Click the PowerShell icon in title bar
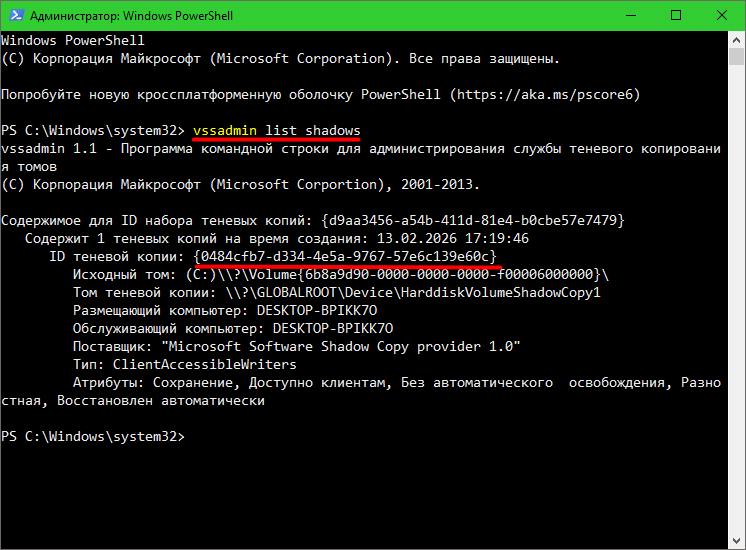The height and width of the screenshot is (550, 746). coord(14,16)
